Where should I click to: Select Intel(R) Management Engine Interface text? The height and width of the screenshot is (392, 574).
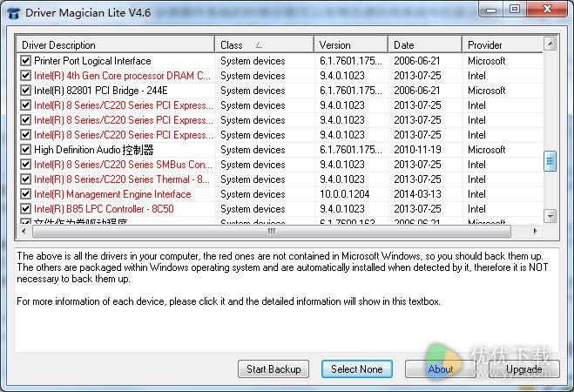click(112, 194)
